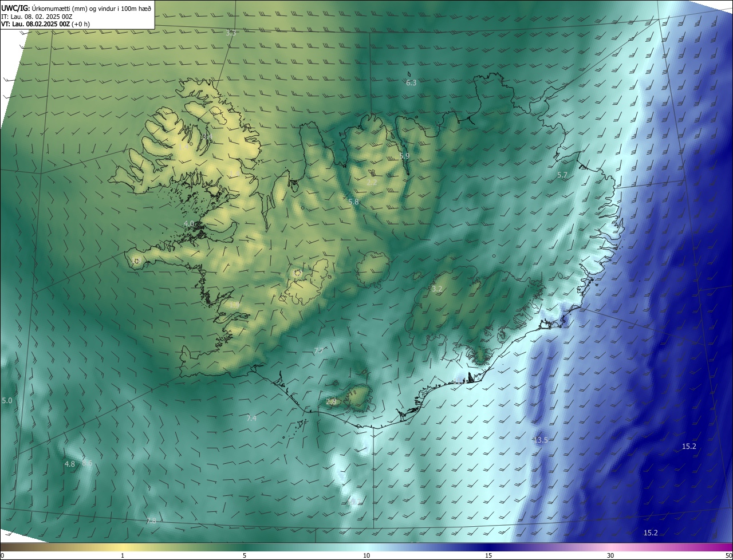Select the 7.4 value over the sea
The height and width of the screenshot is (560, 733).
click(x=251, y=419)
